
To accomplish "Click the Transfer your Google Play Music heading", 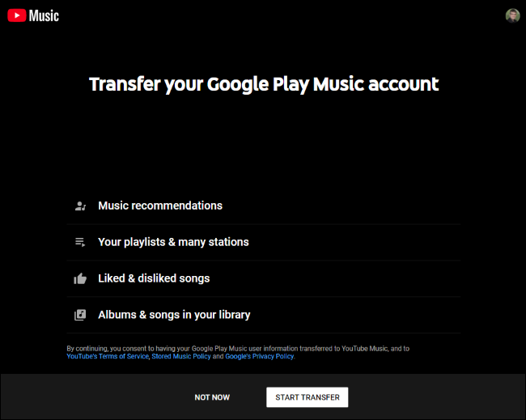I will (264, 84).
